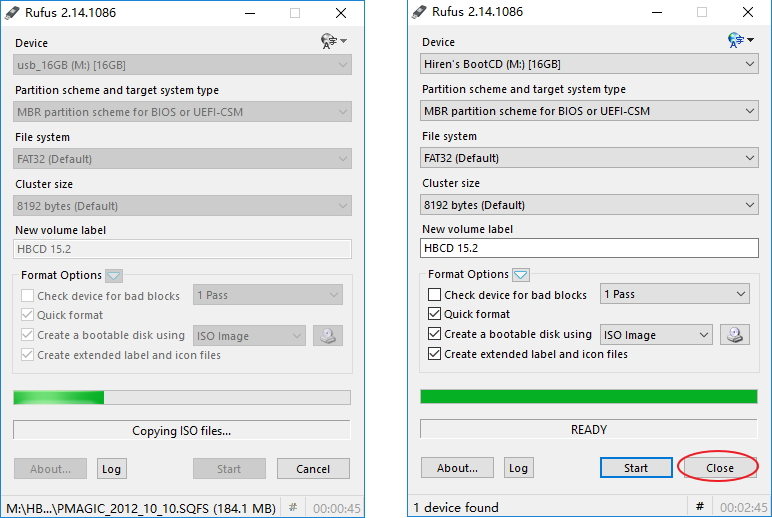Click FAT32 File system dropdown in left window

click(x=182, y=159)
